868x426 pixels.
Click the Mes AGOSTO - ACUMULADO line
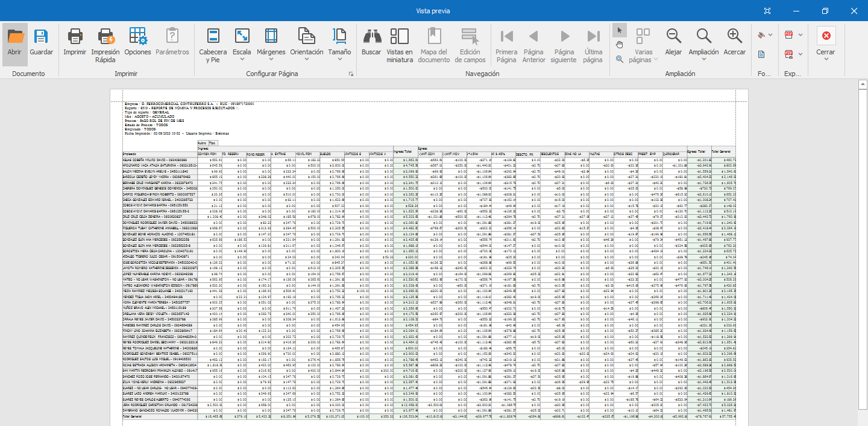tap(149, 116)
